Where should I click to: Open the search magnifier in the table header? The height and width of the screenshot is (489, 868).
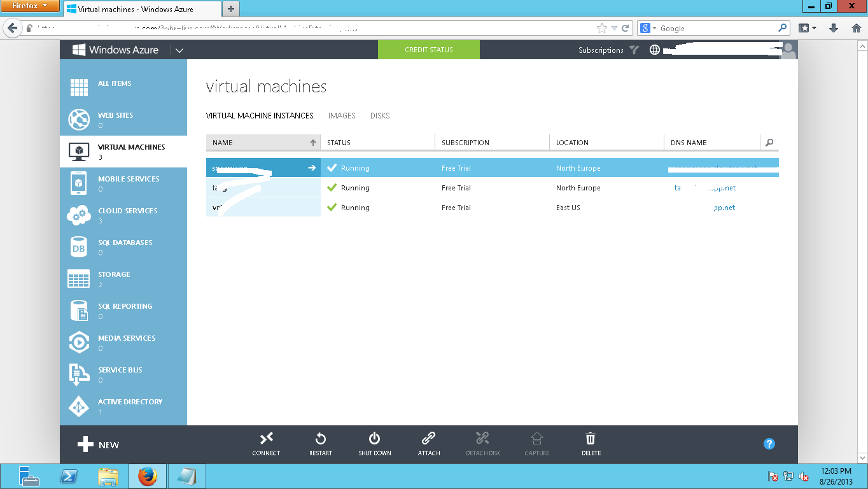(769, 143)
